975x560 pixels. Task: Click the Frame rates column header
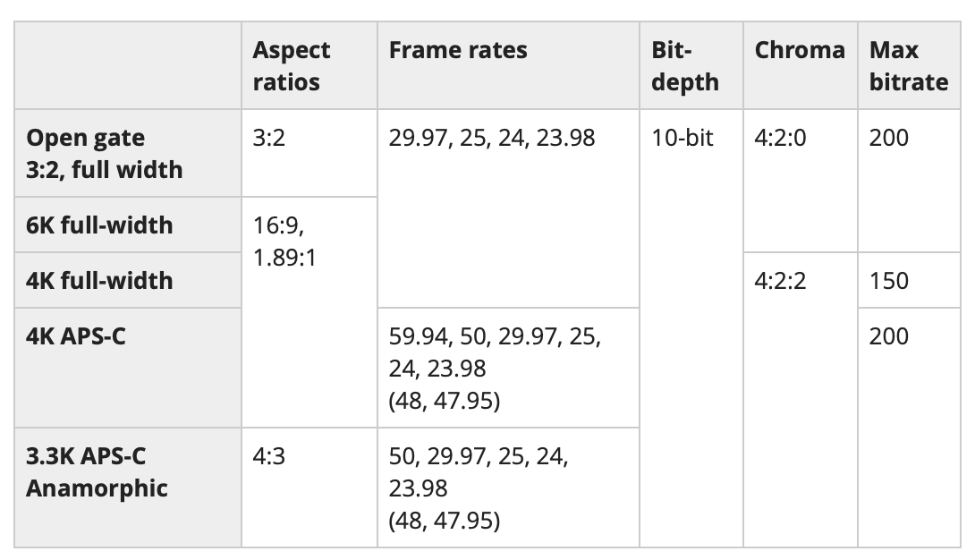(x=458, y=51)
